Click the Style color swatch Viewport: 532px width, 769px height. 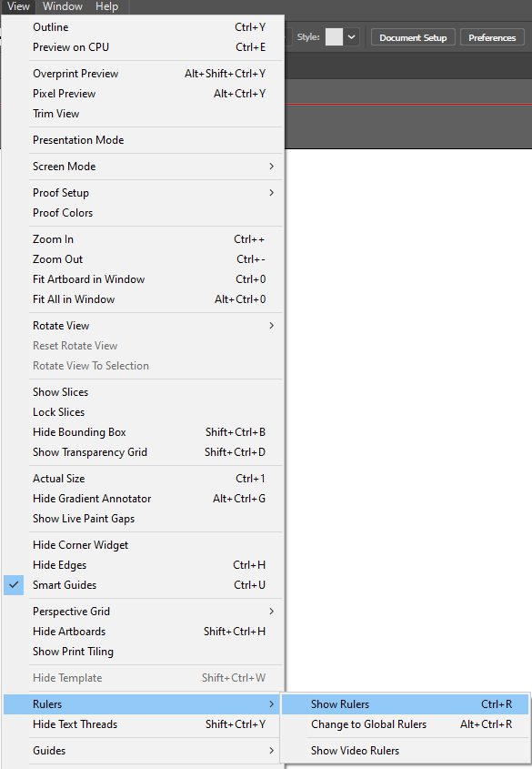pyautogui.click(x=334, y=37)
